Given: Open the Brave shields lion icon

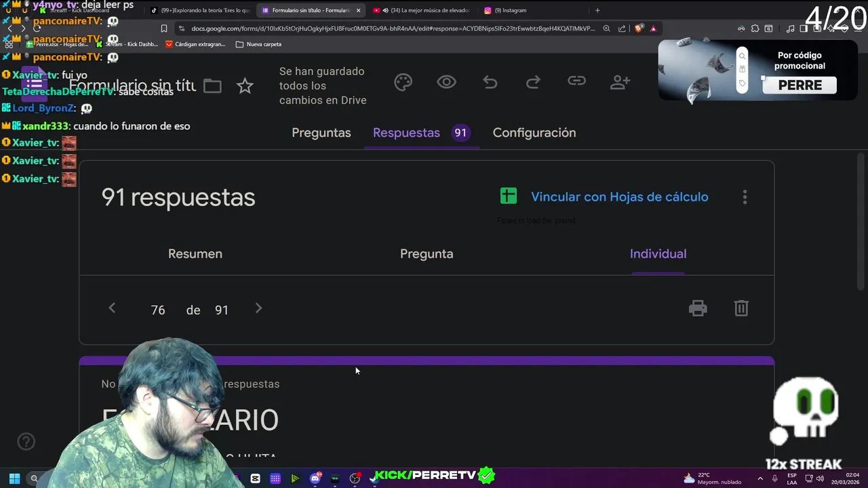Looking at the screenshot, I should point(638,28).
